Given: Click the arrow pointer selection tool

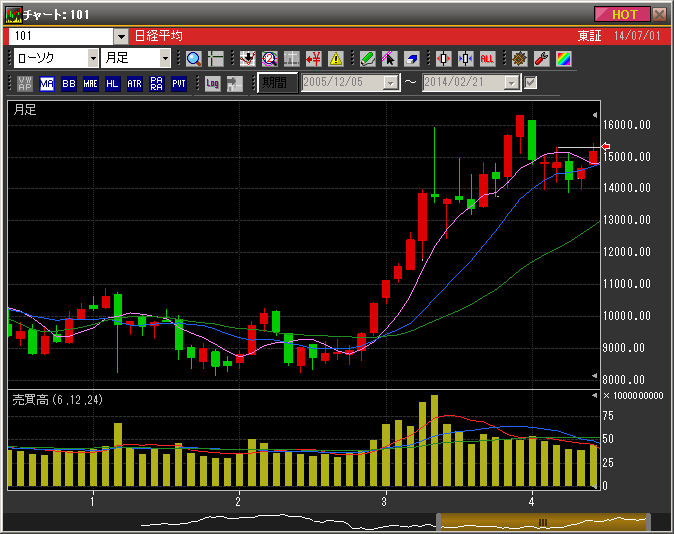Looking at the screenshot, I should point(389,58).
